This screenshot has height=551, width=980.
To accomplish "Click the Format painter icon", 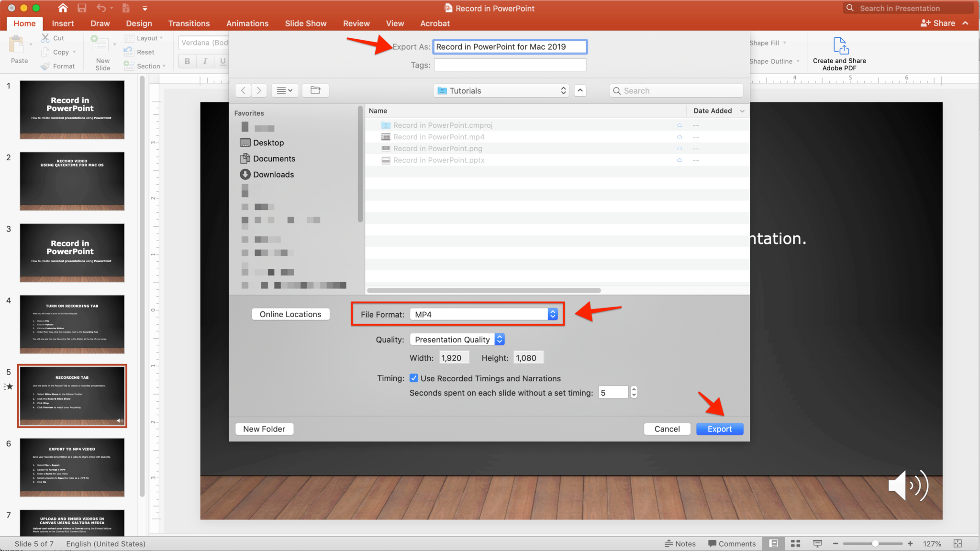I will pos(45,66).
